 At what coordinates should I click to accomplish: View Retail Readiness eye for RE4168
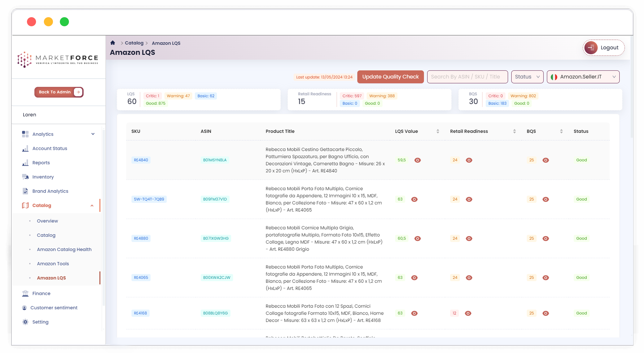[468, 313]
